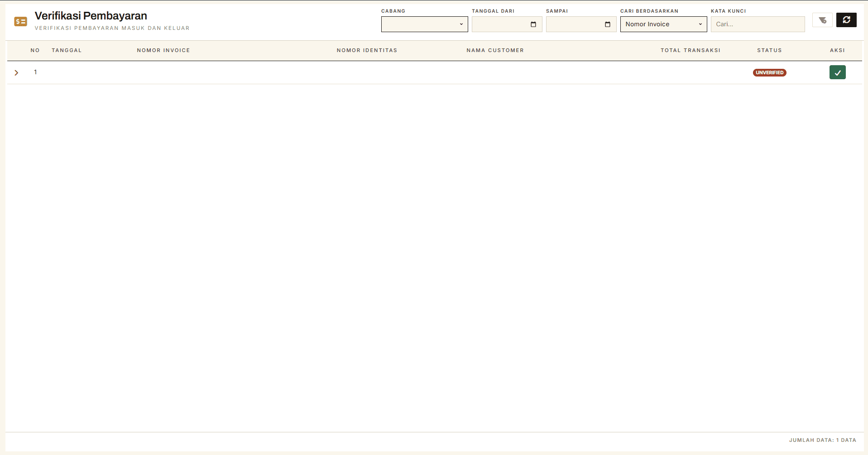868x455 pixels.
Task: Click the Jumlah Data: 1 Data footer text
Action: pyautogui.click(x=823, y=440)
